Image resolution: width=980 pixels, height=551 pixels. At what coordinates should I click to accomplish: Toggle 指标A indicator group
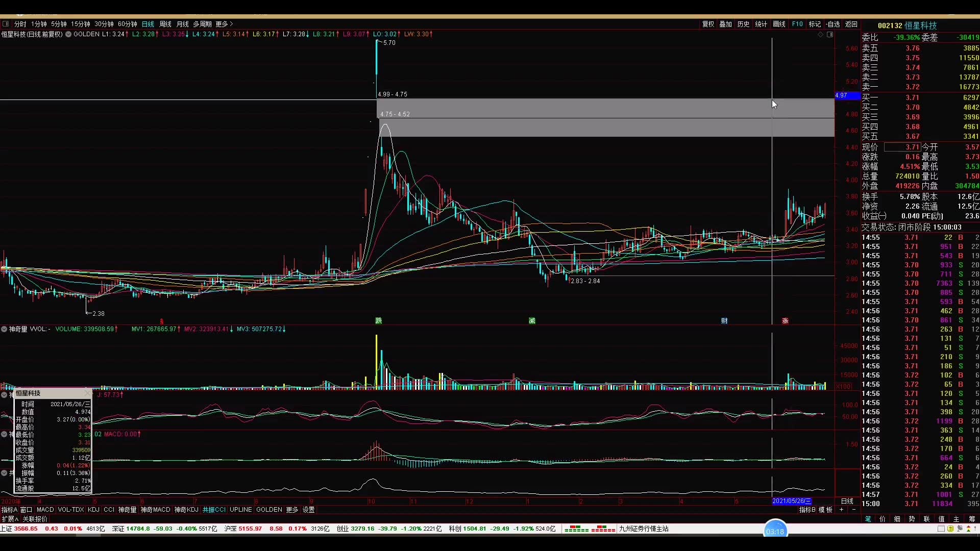(x=9, y=510)
